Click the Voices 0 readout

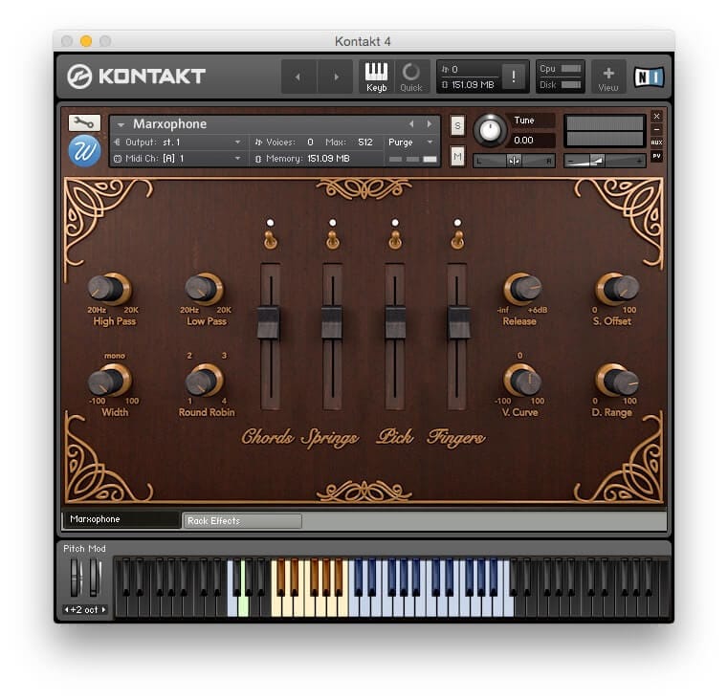284,142
